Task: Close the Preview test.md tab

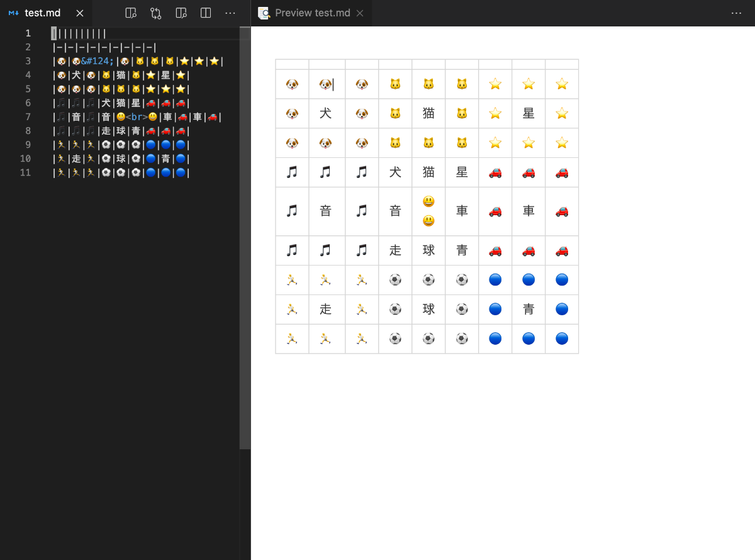Action: [360, 13]
